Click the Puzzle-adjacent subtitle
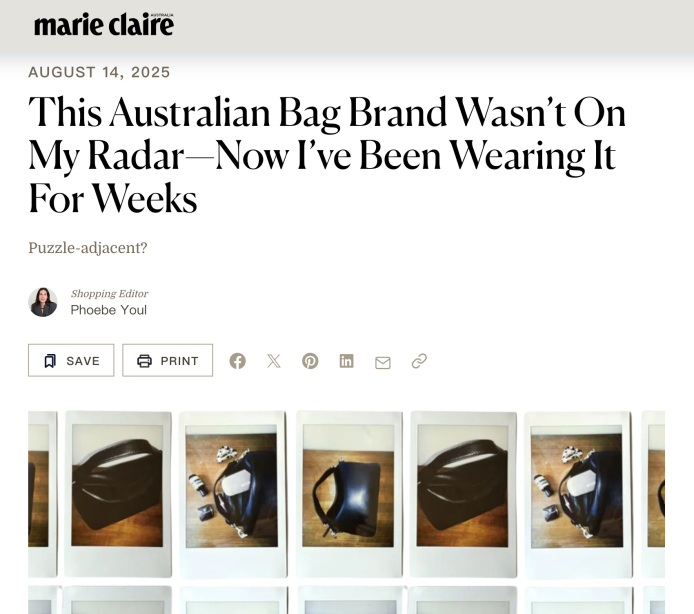Screen dimensions: 694x614 tap(88, 248)
